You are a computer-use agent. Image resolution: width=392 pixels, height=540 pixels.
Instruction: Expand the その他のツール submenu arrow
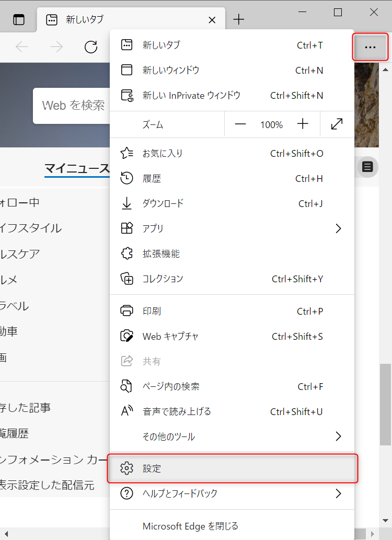338,436
